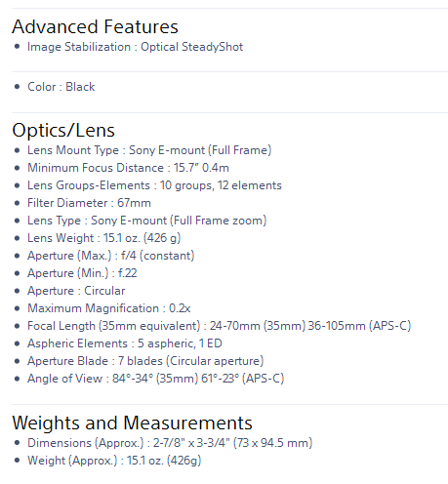Screen dimensions: 448x484
Task: Select the Aperture Circular spec line
Action: [x=76, y=291]
